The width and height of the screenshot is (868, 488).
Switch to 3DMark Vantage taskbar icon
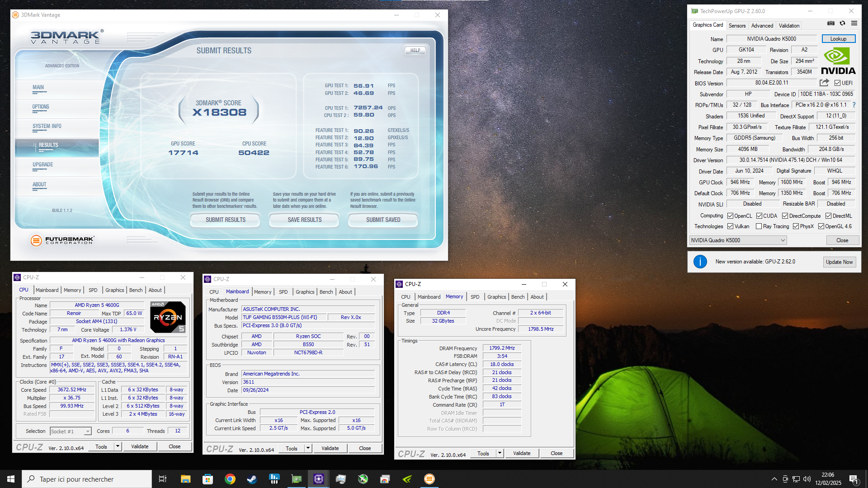point(429,479)
